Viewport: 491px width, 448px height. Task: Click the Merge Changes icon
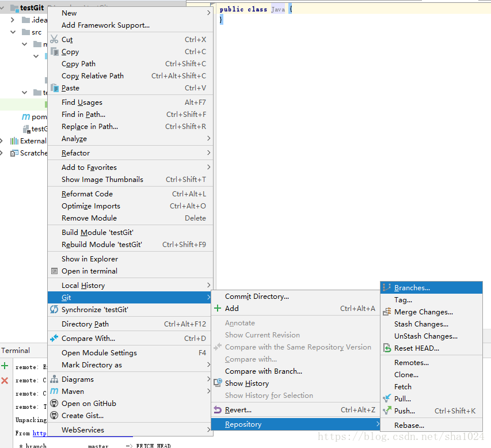point(387,312)
